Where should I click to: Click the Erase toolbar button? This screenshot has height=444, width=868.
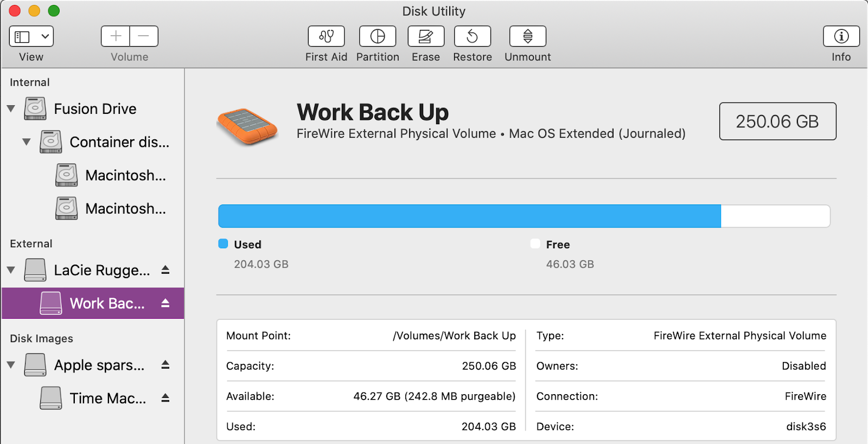coord(426,36)
